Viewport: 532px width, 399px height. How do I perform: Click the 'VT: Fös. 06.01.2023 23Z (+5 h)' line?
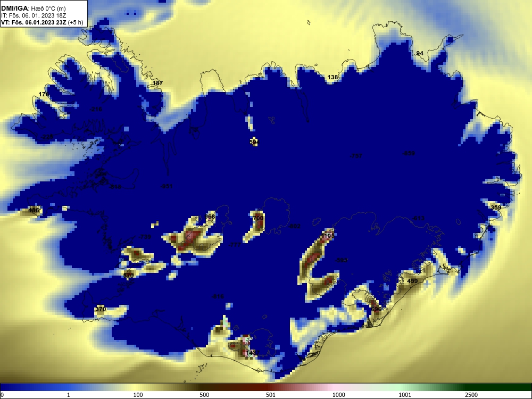click(42, 23)
